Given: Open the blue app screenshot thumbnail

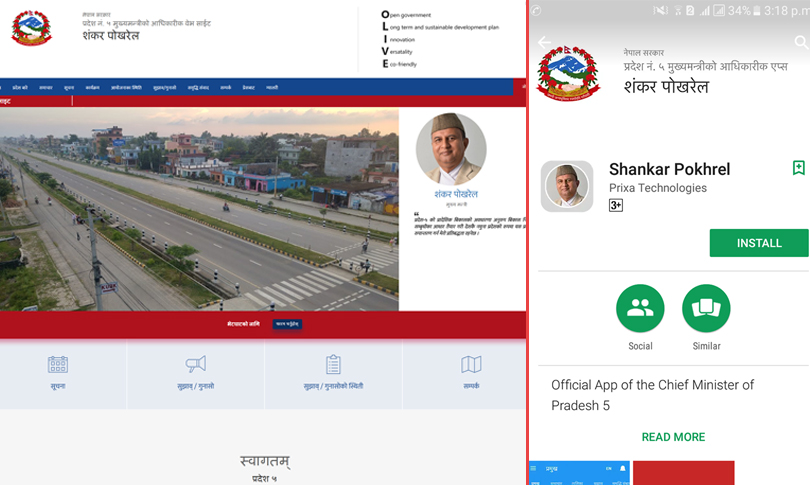Looking at the screenshot, I should tap(578, 472).
